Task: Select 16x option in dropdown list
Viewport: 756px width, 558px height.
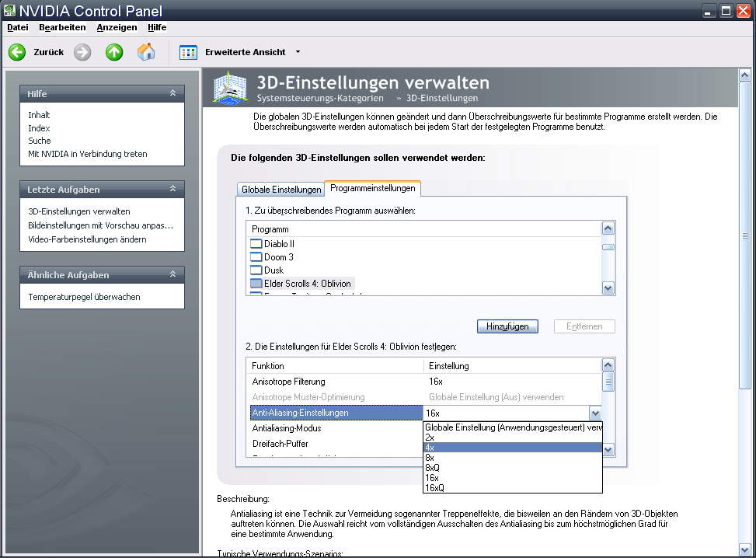Action: pyautogui.click(x=513, y=478)
